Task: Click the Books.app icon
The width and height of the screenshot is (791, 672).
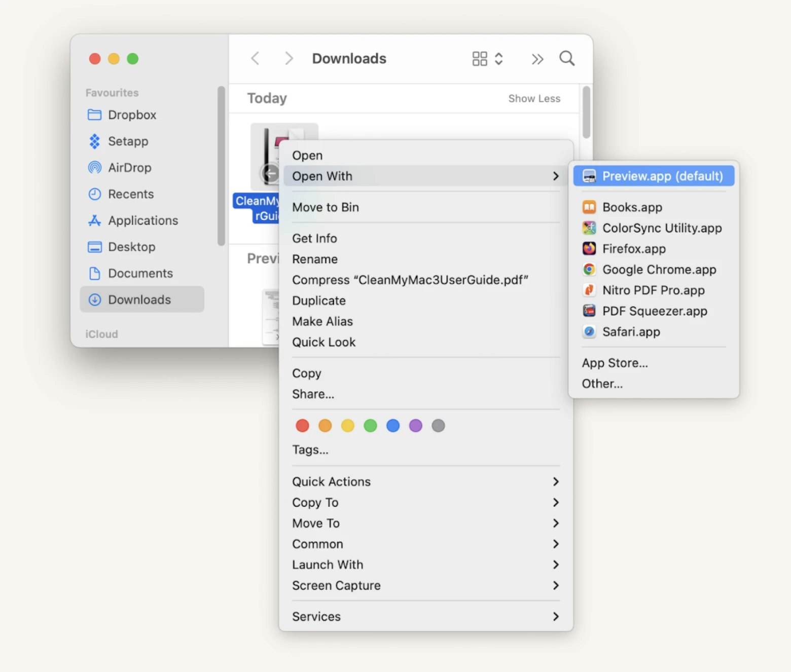Action: [x=589, y=207]
